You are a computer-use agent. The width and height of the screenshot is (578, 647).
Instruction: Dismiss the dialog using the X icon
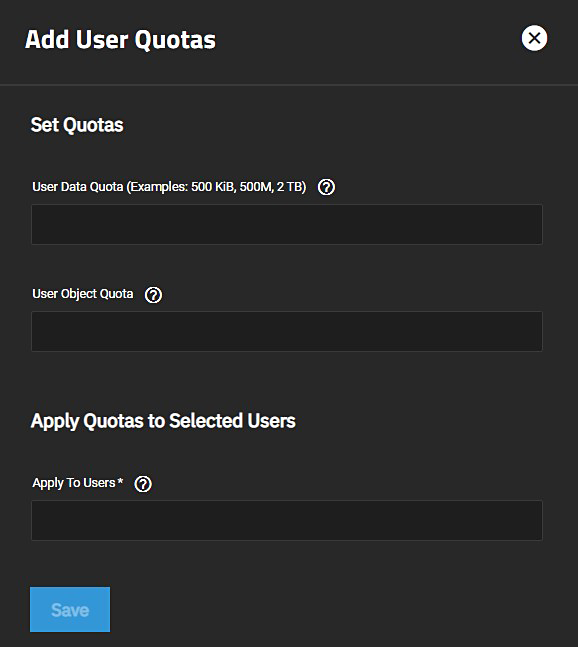click(x=534, y=38)
